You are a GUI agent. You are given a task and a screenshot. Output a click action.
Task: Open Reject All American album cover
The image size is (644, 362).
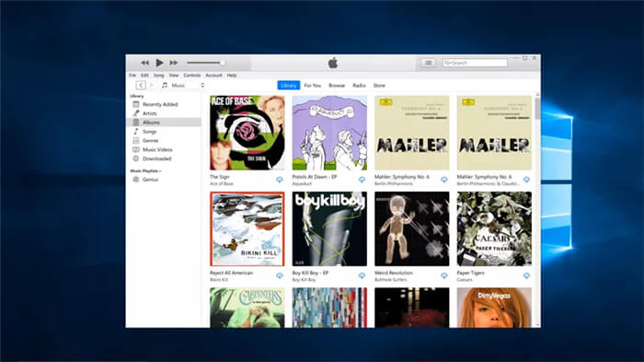click(x=247, y=228)
